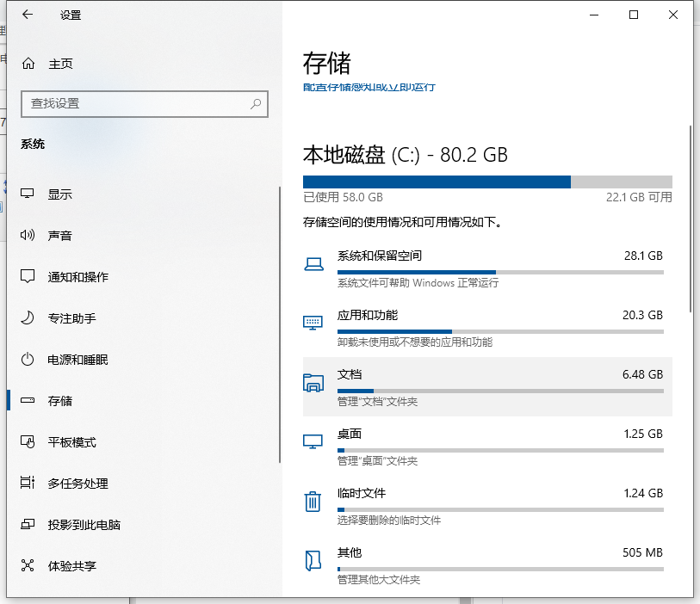700x604 pixels.
Task: Open Notifications & actions (通知和操作) settings
Action: pos(77,277)
